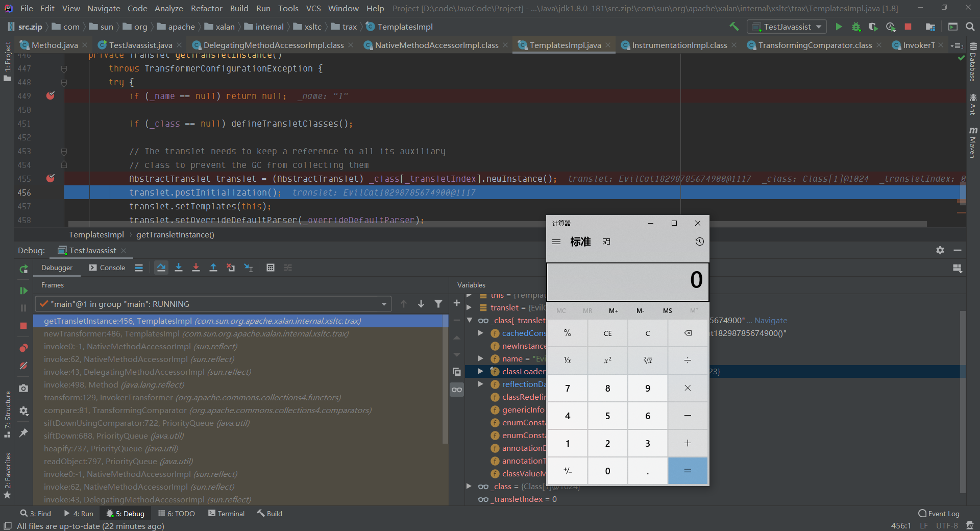Open the main thread selector dropdown
Screen dimensions: 980x531
(213, 304)
